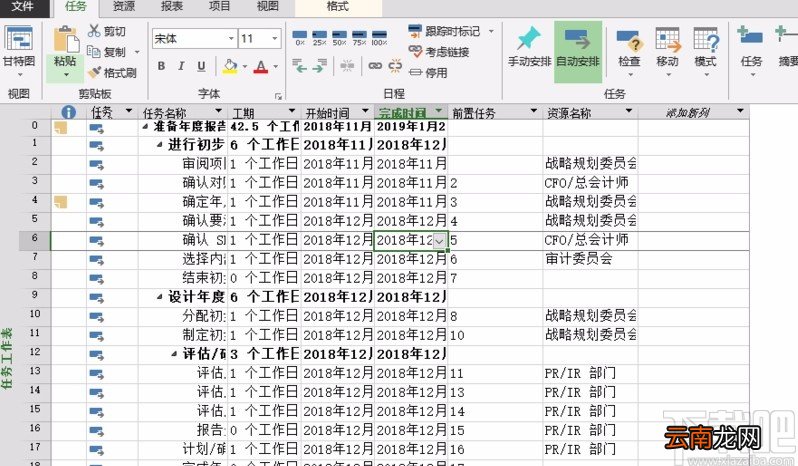Outdent task with left green arrow
The width and height of the screenshot is (798, 466).
(x=300, y=66)
